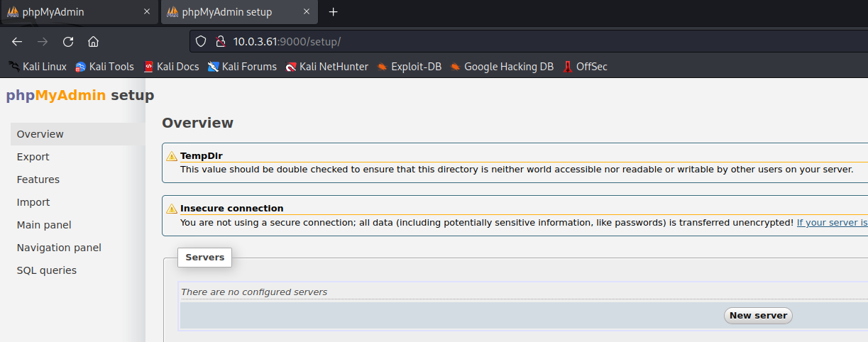Reload the page with refresh icon
The width and height of the screenshot is (868, 342).
click(68, 41)
